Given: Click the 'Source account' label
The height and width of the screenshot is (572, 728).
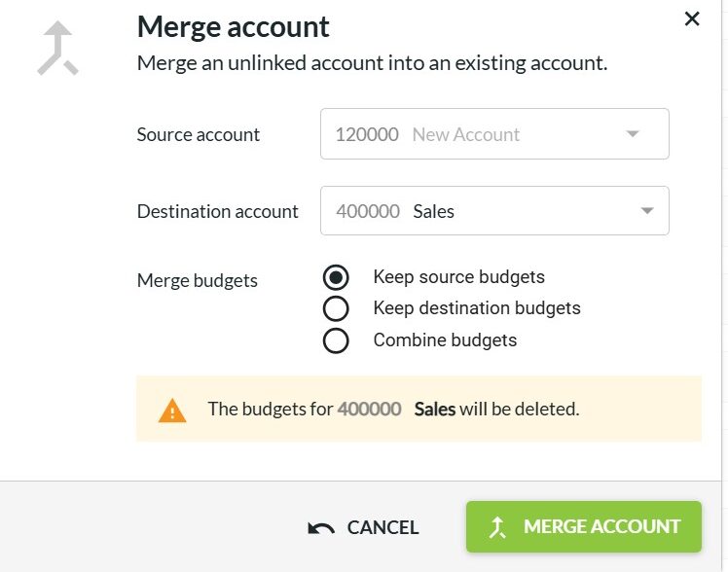Looking at the screenshot, I should [199, 134].
